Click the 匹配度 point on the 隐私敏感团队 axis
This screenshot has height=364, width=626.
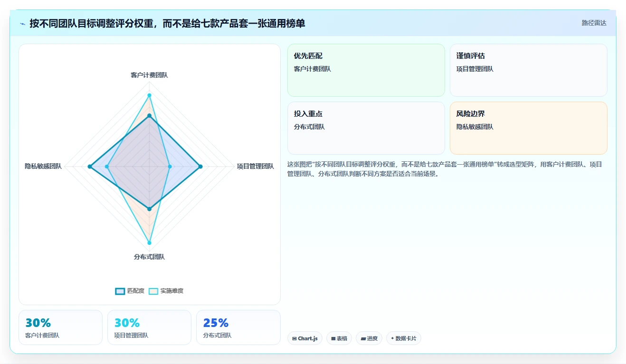[x=90, y=167]
